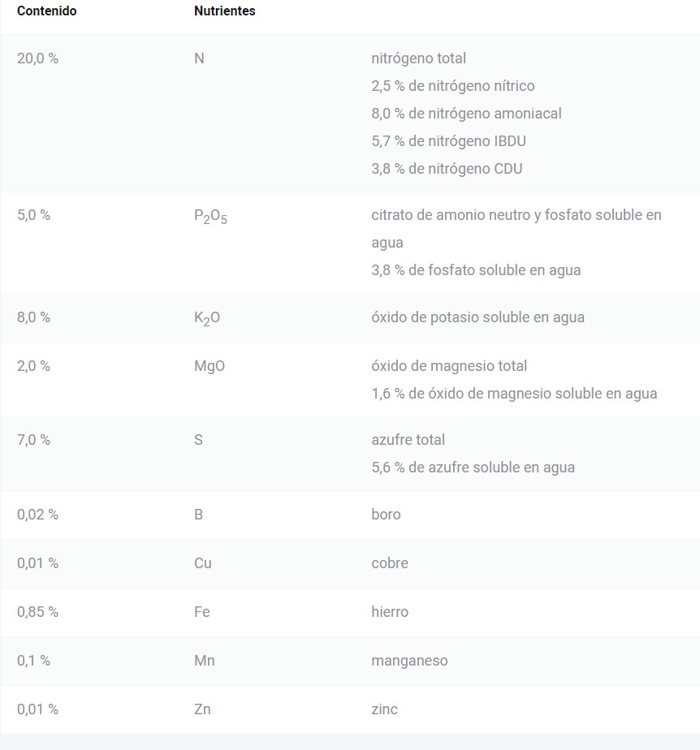Select the boro row description
700x750 pixels.
[x=386, y=515]
